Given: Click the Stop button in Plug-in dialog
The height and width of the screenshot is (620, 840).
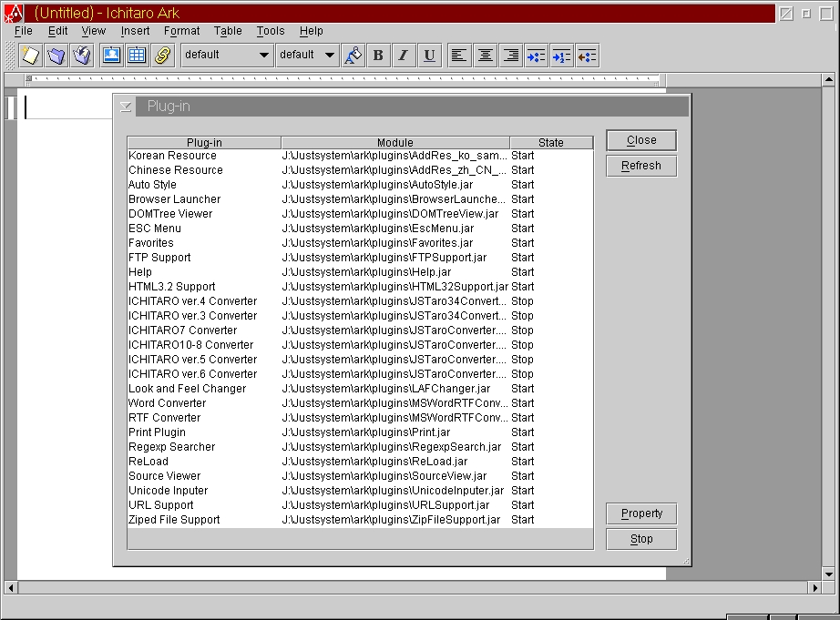Looking at the screenshot, I should click(x=641, y=539).
